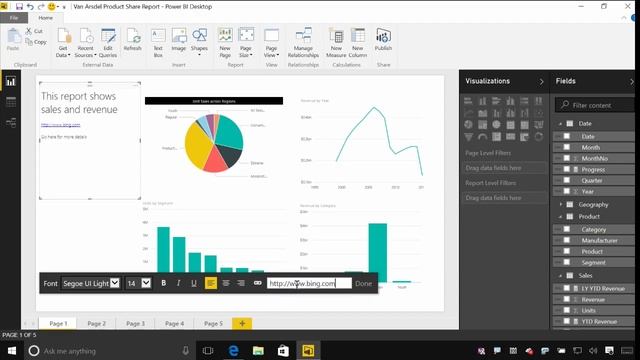Click the insert hyperlink icon
The width and height of the screenshot is (640, 360).
(258, 283)
